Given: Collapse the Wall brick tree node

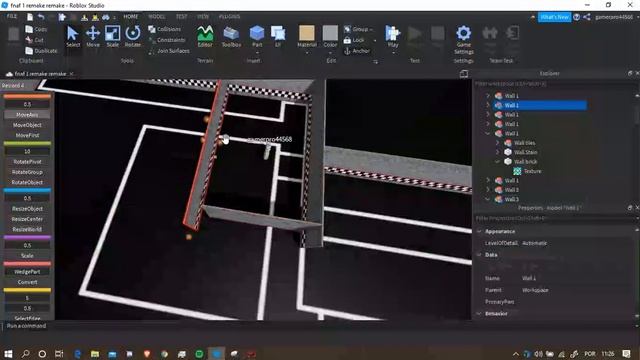Looking at the screenshot, I should coord(497,162).
